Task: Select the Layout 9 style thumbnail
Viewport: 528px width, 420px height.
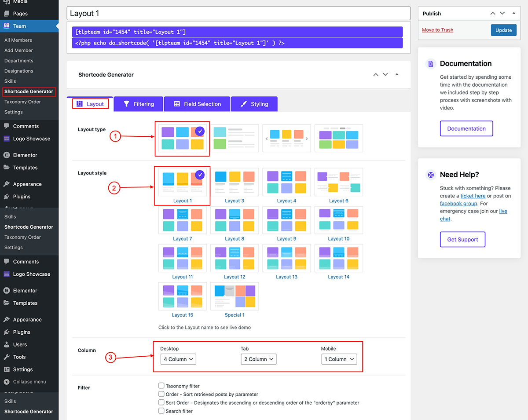Action: pyautogui.click(x=287, y=220)
